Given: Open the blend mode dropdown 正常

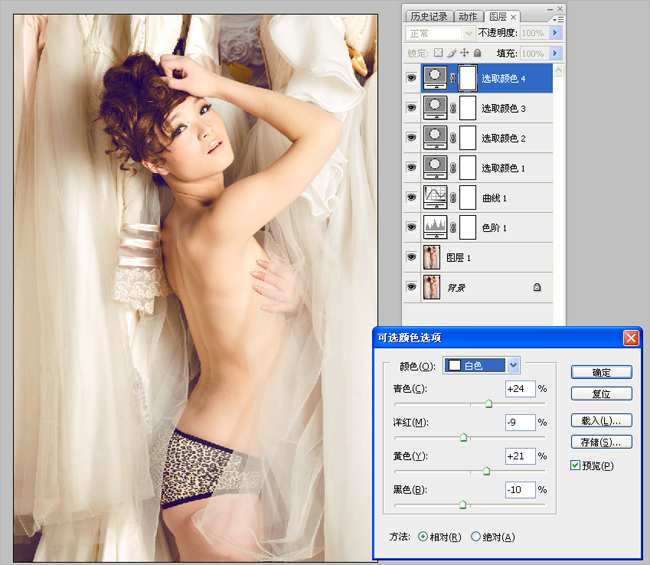Looking at the screenshot, I should [439, 33].
